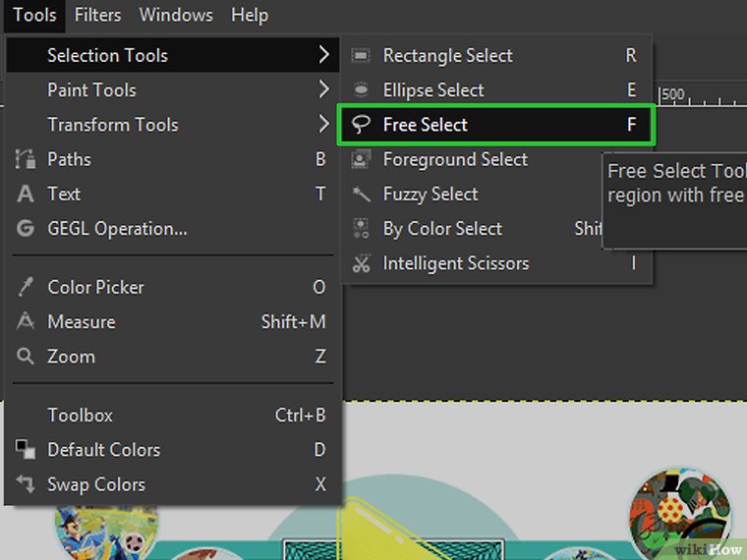This screenshot has width=747, height=560.
Task: Select the Measure menu entry
Action: tap(82, 322)
